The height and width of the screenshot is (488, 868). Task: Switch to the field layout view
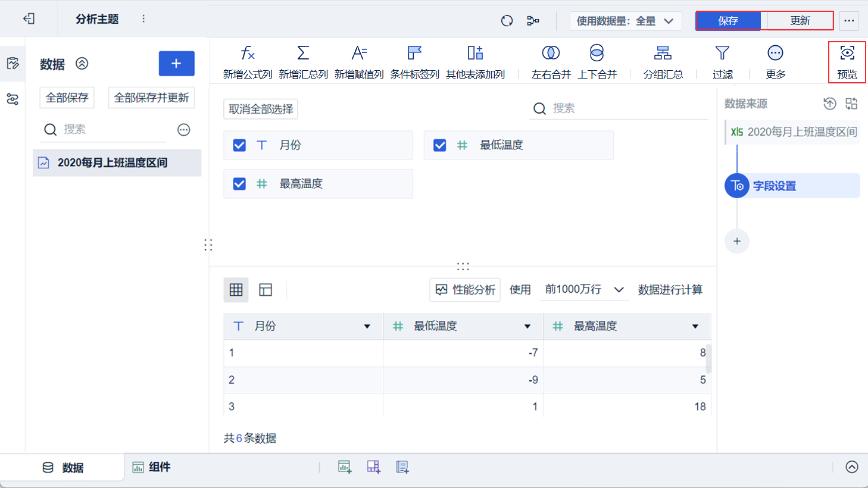pyautogui.click(x=266, y=290)
